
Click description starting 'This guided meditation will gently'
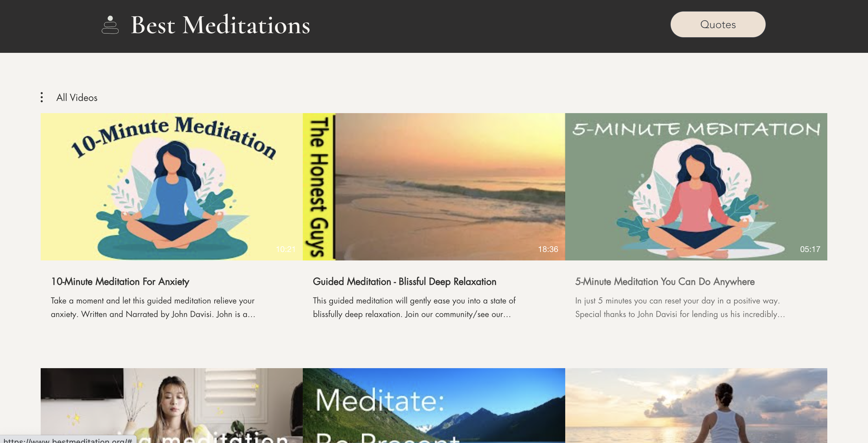(414, 308)
